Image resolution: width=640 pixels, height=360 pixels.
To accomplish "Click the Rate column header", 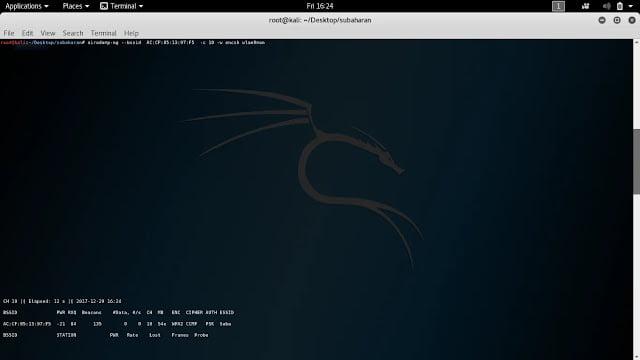I will 132,335.
